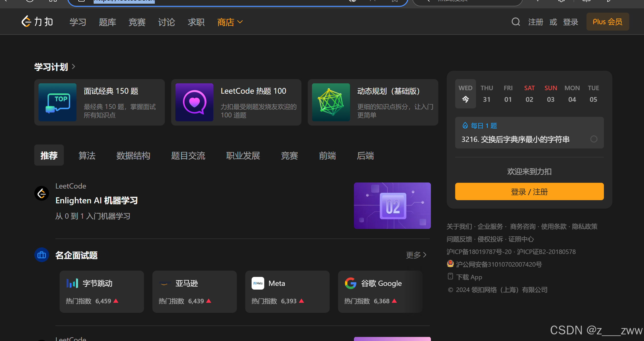This screenshot has width=644, height=341.
Task: Click the 每日 1 题 flame icon
Action: pos(465,126)
